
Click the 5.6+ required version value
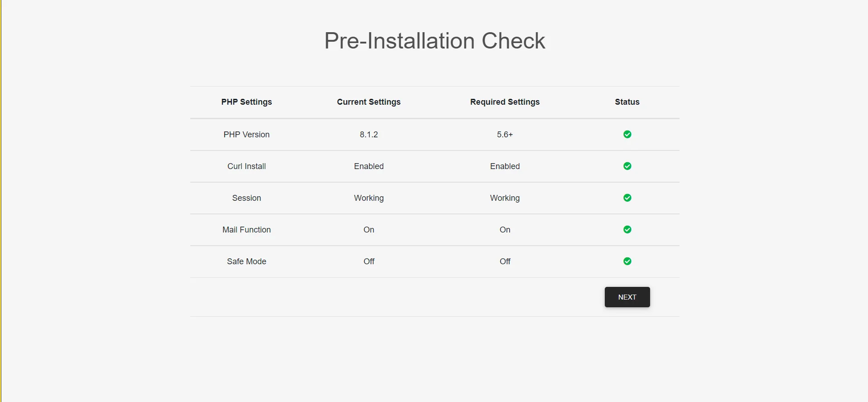(505, 135)
